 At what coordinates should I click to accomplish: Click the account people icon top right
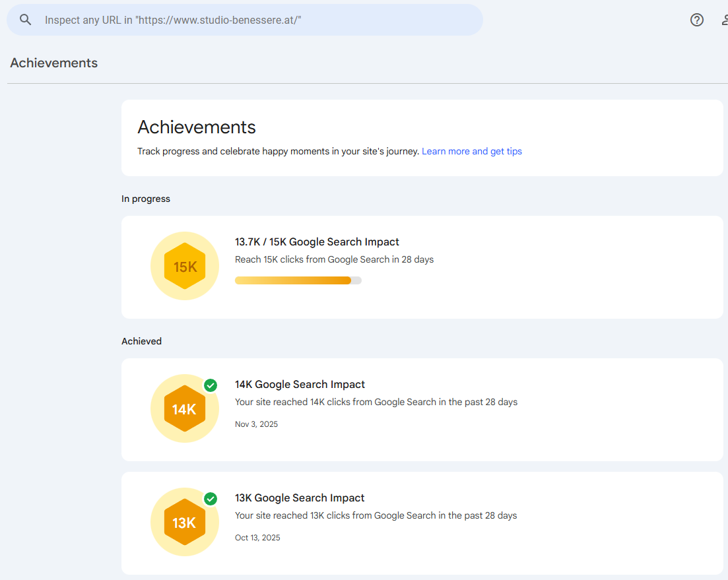(725, 20)
